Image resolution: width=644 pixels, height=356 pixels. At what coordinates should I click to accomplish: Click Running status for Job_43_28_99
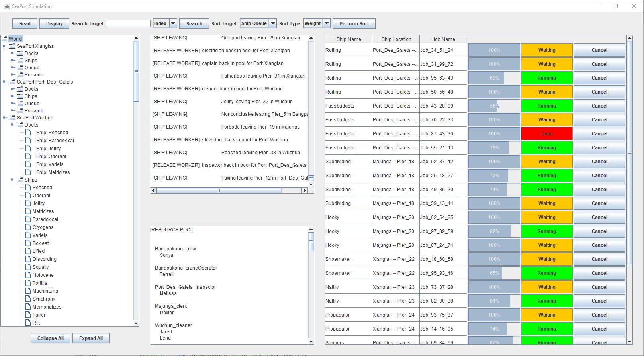tap(547, 106)
